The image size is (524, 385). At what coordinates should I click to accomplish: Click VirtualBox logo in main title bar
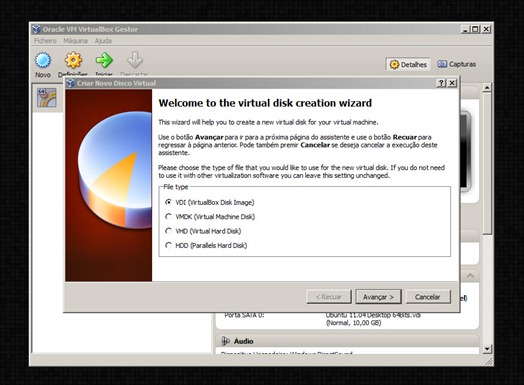36,29
